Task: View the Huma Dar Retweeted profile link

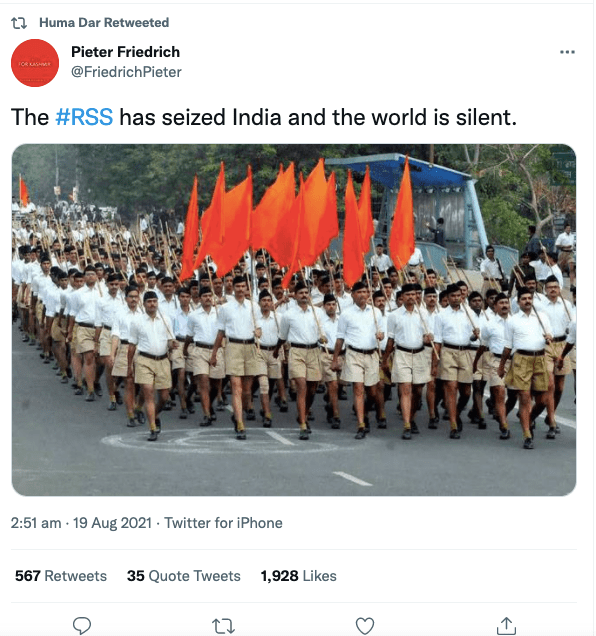Action: 104,23
